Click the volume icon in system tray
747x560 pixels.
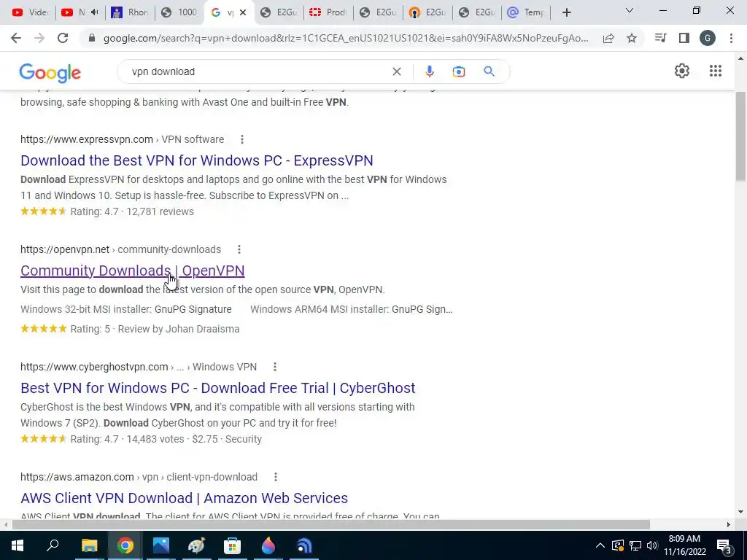click(652, 545)
